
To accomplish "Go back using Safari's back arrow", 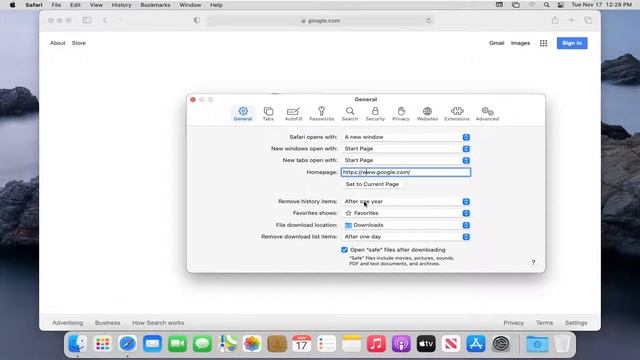I will pyautogui.click(x=105, y=20).
